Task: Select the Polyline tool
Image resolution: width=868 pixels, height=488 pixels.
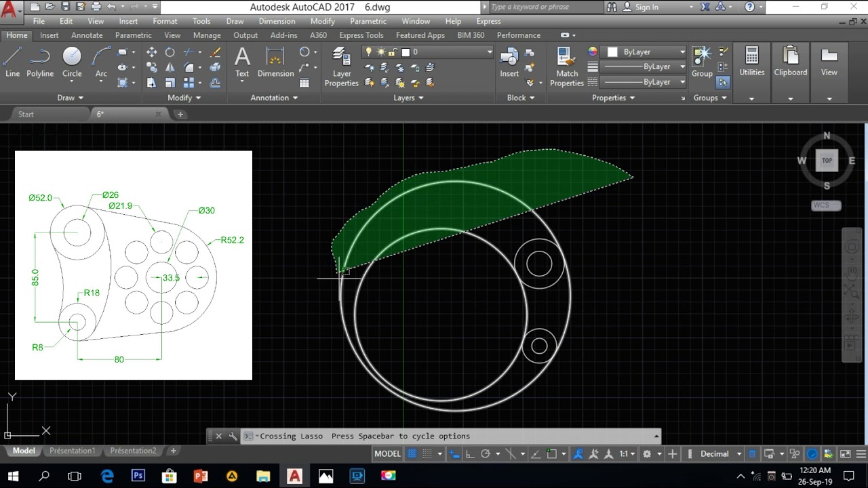Action: (40, 62)
